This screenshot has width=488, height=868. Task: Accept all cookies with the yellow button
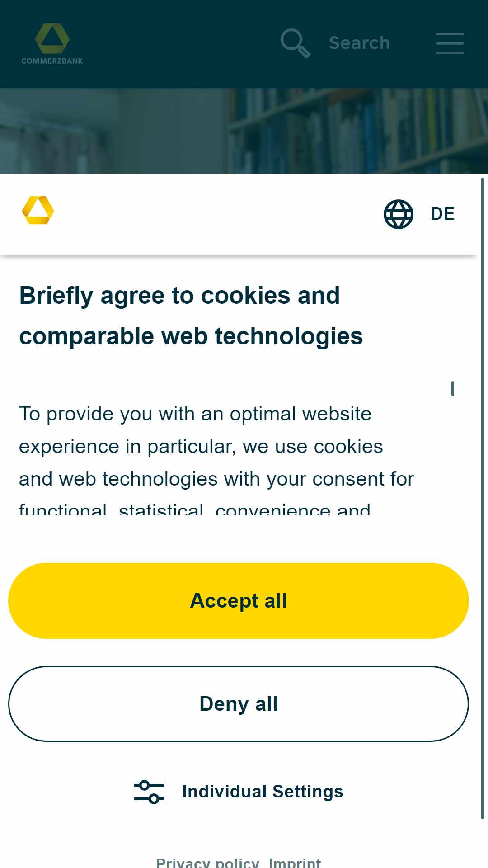[x=239, y=601]
